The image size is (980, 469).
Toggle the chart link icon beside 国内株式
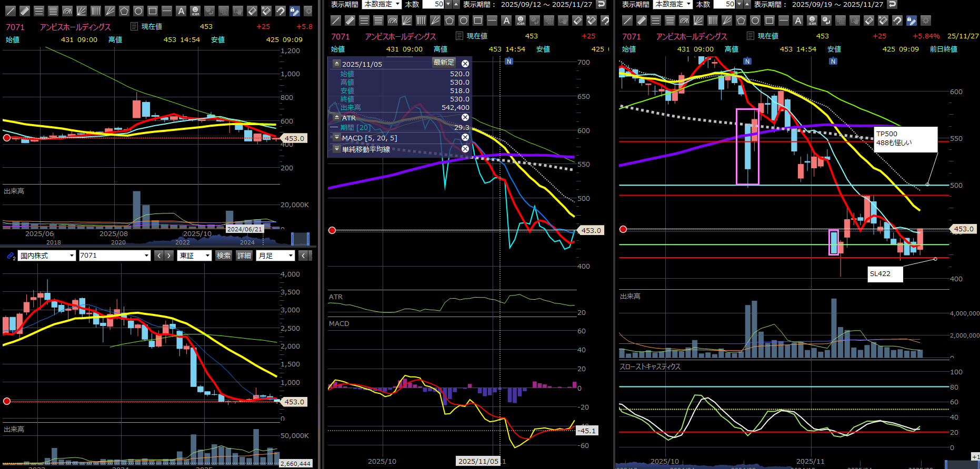[11, 256]
